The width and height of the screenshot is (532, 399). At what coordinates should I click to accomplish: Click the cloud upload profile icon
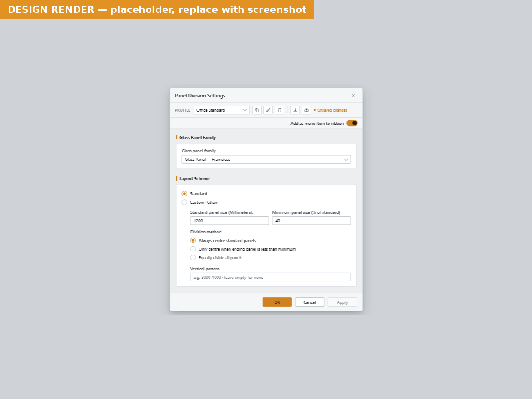(306, 110)
